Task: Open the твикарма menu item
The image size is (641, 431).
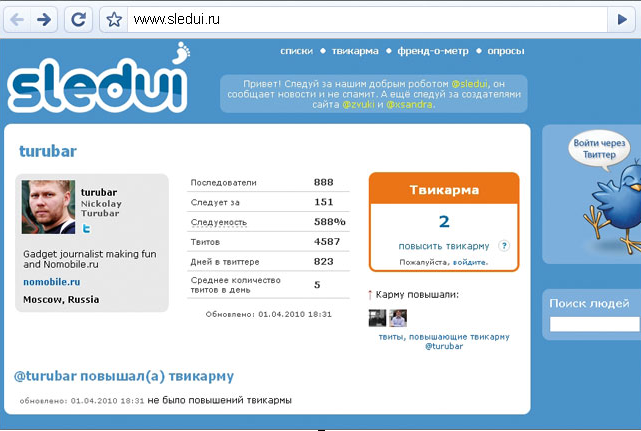Action: click(355, 51)
